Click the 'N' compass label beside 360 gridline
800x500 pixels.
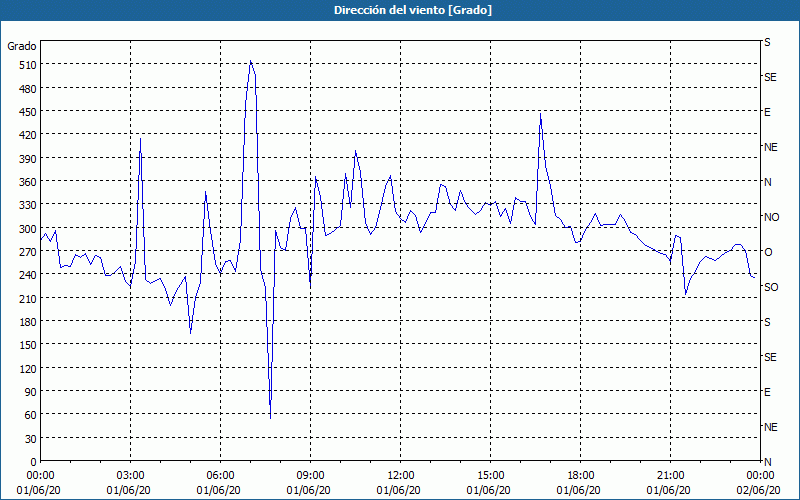pyautogui.click(x=767, y=182)
